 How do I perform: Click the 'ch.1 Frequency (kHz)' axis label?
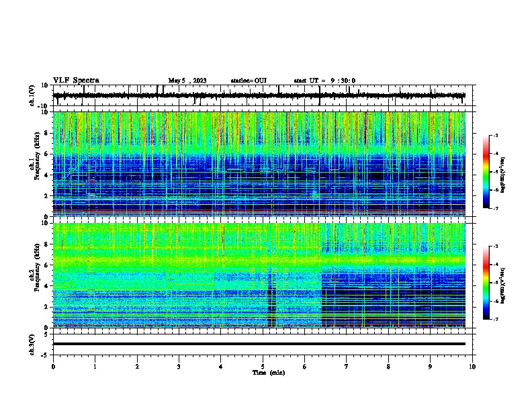34,156
